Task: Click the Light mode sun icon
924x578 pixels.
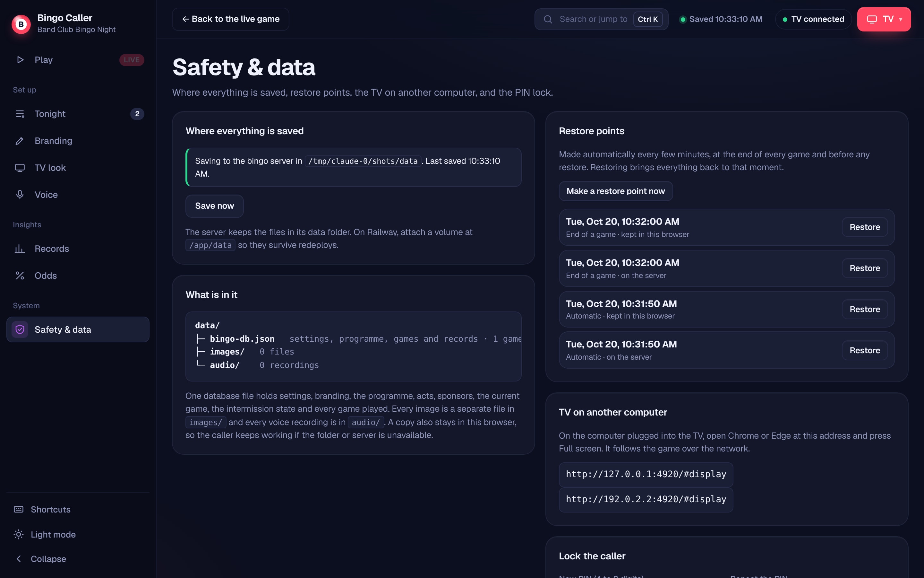Action: [x=19, y=534]
